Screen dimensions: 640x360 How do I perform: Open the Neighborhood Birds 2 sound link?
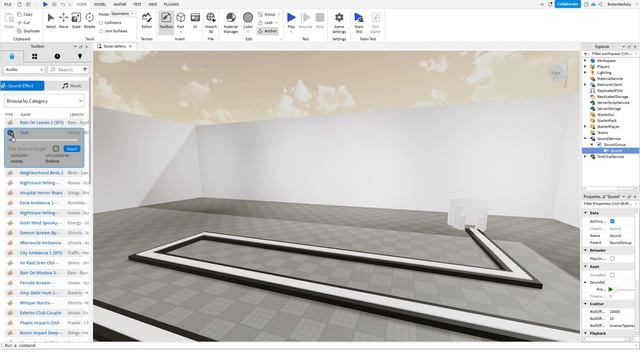click(x=42, y=173)
